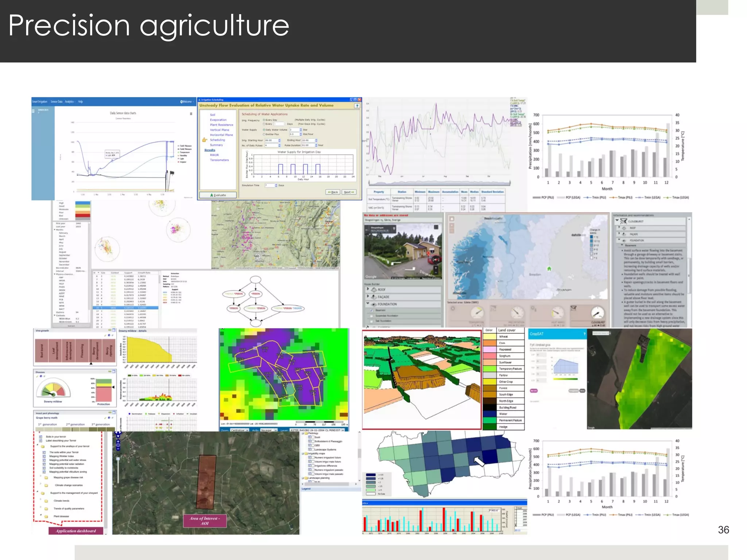747x560 pixels.
Task: Click the sidebar grid icon in Smart Irrigation
Action: [x=33, y=111]
